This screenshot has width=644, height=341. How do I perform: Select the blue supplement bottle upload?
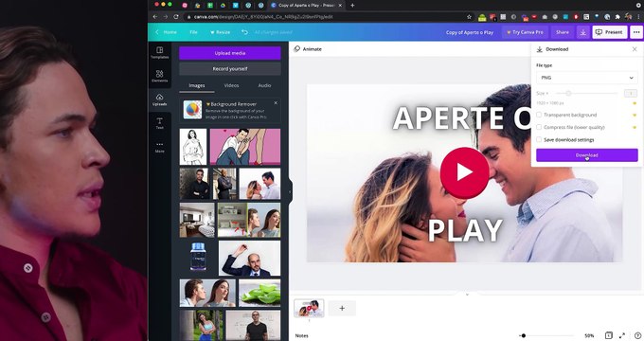pos(198,258)
